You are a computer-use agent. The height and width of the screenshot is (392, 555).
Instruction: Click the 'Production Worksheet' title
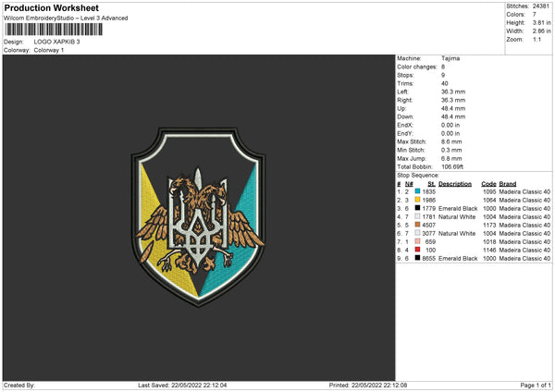point(51,7)
